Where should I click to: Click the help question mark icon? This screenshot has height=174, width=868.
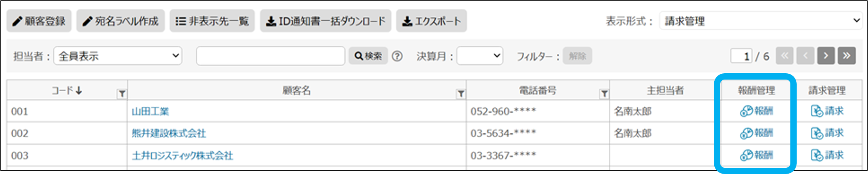click(397, 56)
